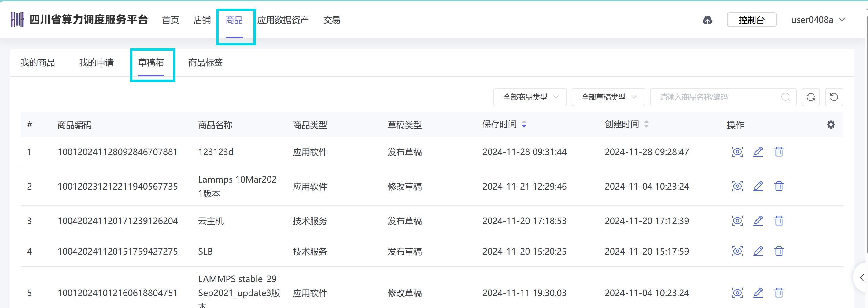Click product code 10042024112017123912​6204
This screenshot has width=868, height=308.
tap(118, 221)
